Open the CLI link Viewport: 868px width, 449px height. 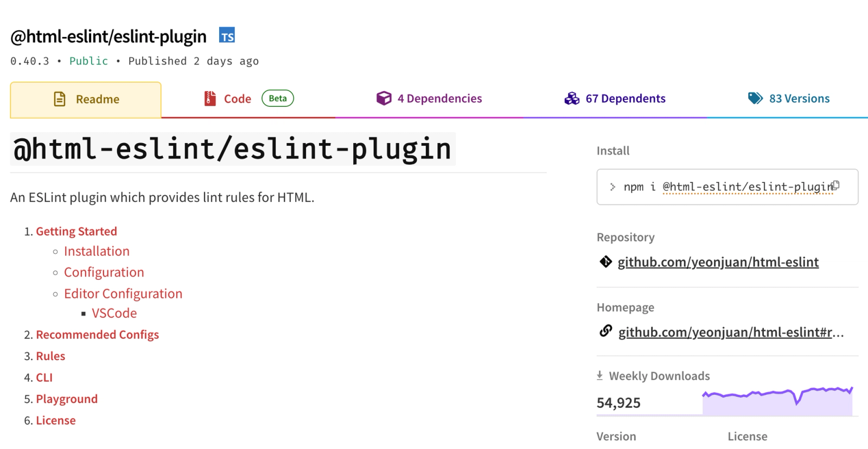[x=44, y=377]
